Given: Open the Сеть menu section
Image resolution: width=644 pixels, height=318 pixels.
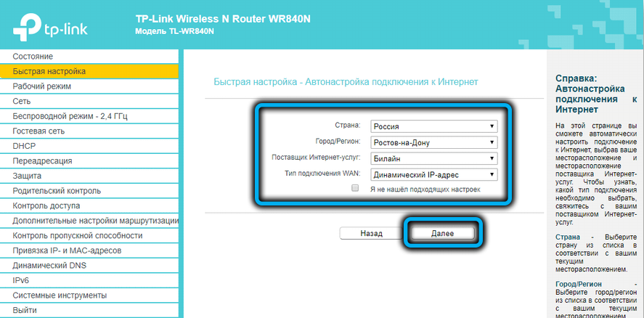Looking at the screenshot, I should click(x=22, y=102).
